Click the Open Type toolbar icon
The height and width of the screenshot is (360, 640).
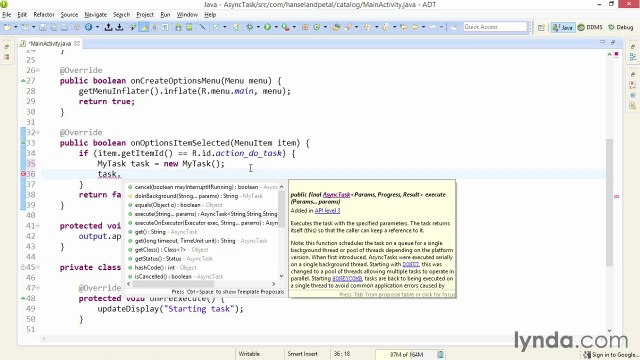(x=336, y=27)
